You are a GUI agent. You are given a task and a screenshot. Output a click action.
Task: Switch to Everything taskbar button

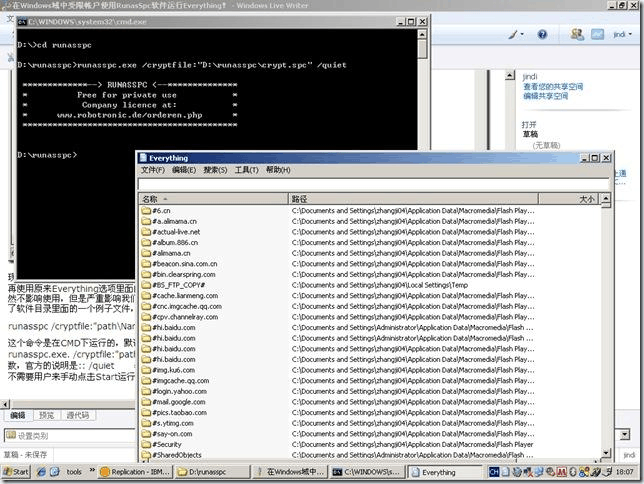pos(445,472)
